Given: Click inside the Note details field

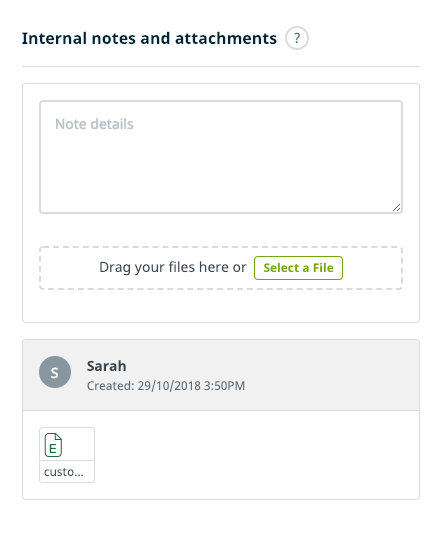Looking at the screenshot, I should [x=221, y=157].
